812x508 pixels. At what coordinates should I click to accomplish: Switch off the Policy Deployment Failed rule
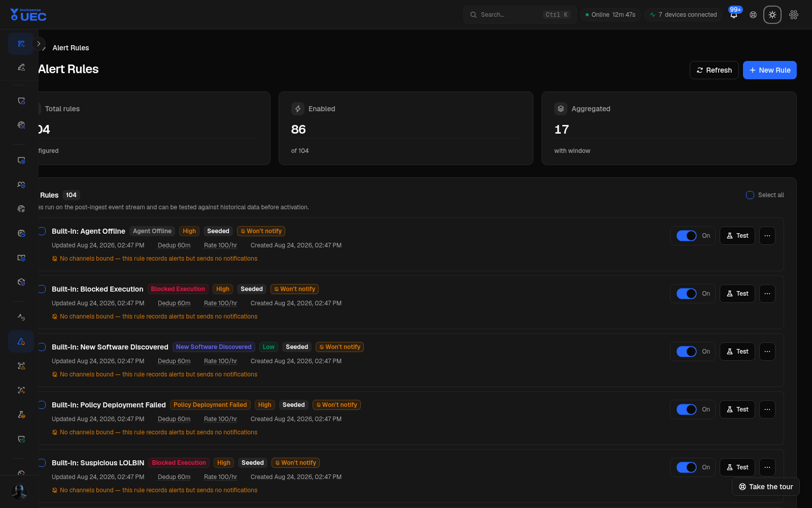[x=687, y=409]
